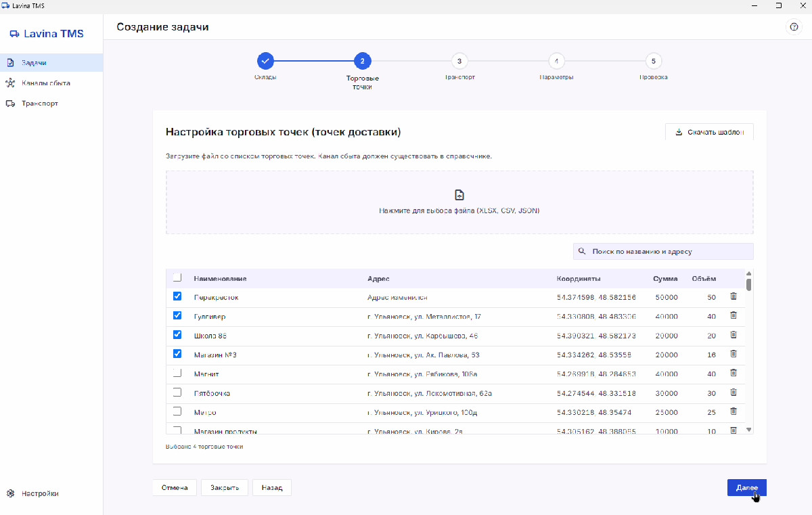Image resolution: width=812 pixels, height=515 pixels.
Task: Open Транспорт in the sidebar
Action: click(x=51, y=104)
